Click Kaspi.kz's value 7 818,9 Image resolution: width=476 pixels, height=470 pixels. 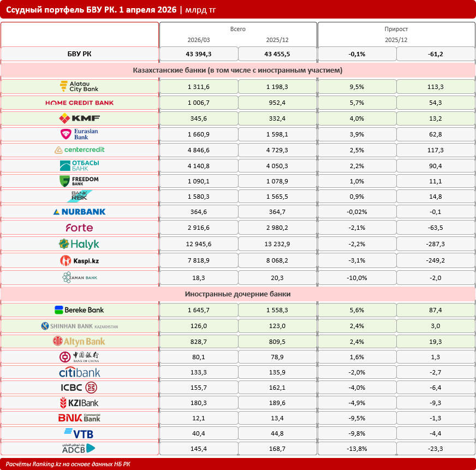[x=199, y=260]
